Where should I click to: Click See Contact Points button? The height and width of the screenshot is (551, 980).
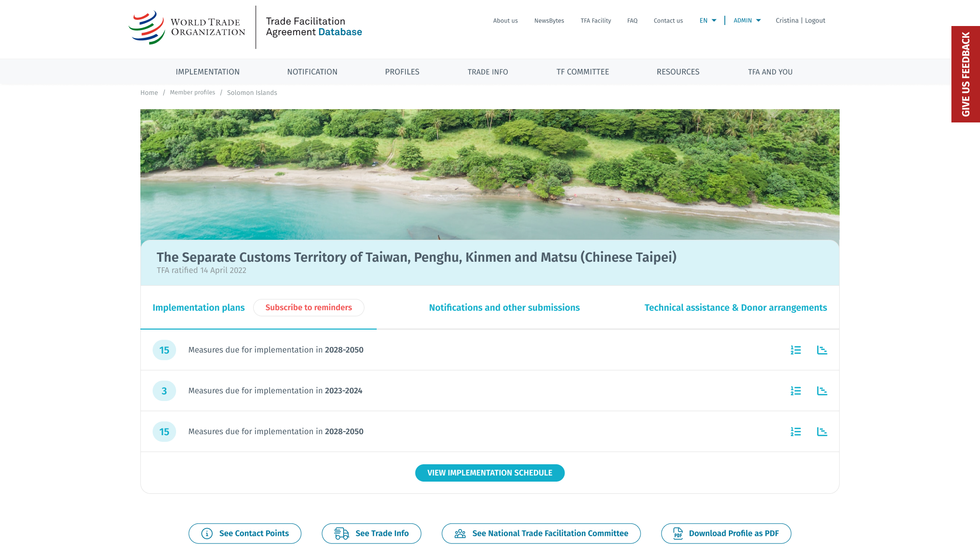click(x=245, y=533)
